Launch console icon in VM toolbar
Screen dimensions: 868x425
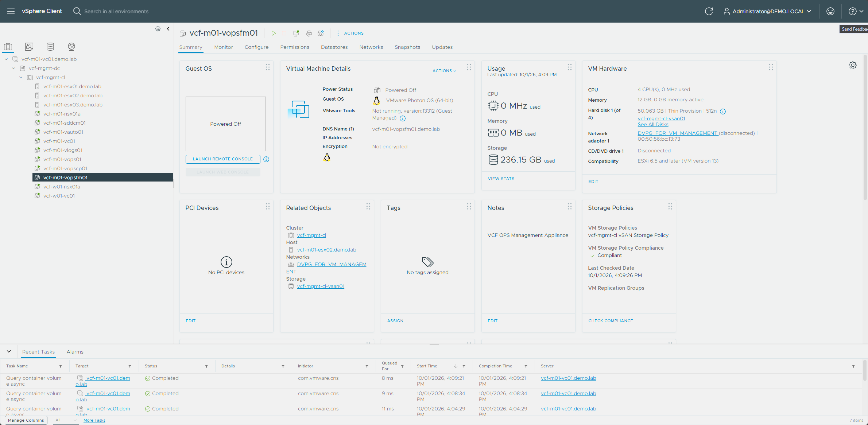pos(296,33)
